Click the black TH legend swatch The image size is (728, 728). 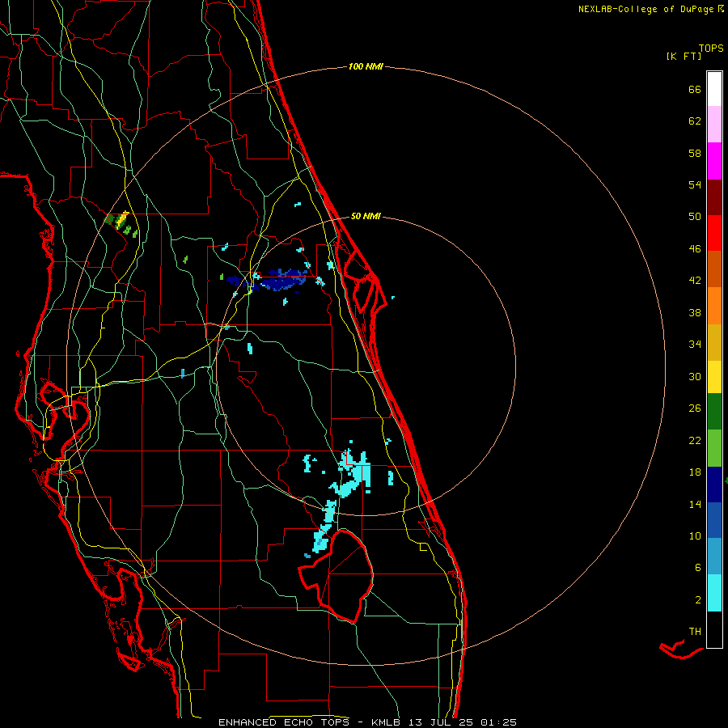pyautogui.click(x=714, y=629)
